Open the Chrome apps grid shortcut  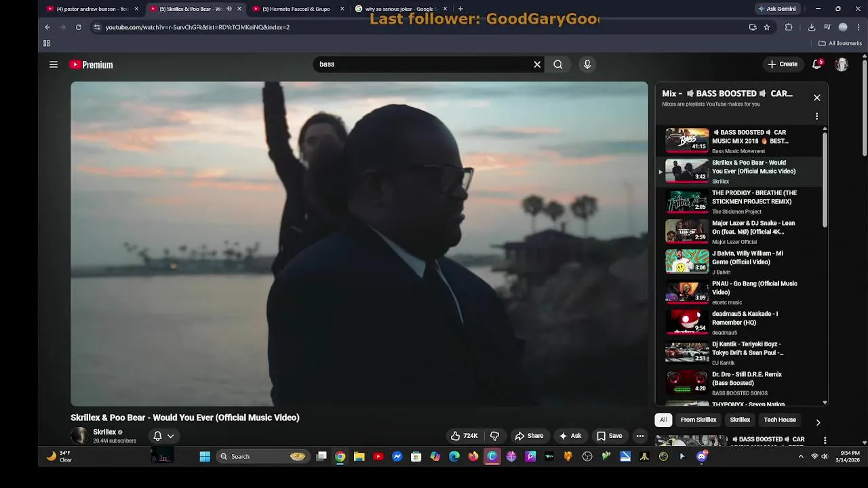pos(47,43)
